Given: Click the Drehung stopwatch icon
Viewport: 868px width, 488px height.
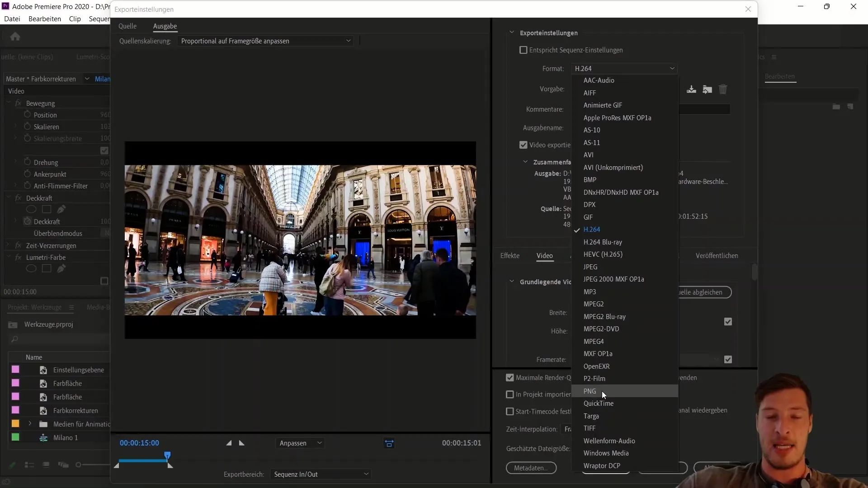Looking at the screenshot, I should click(27, 162).
